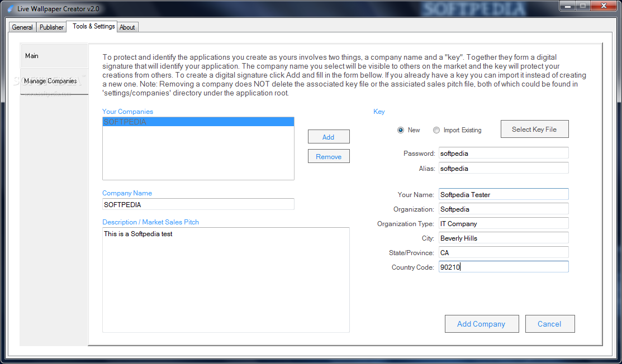This screenshot has height=364, width=622.
Task: Focus the Your Name field
Action: (x=504, y=194)
